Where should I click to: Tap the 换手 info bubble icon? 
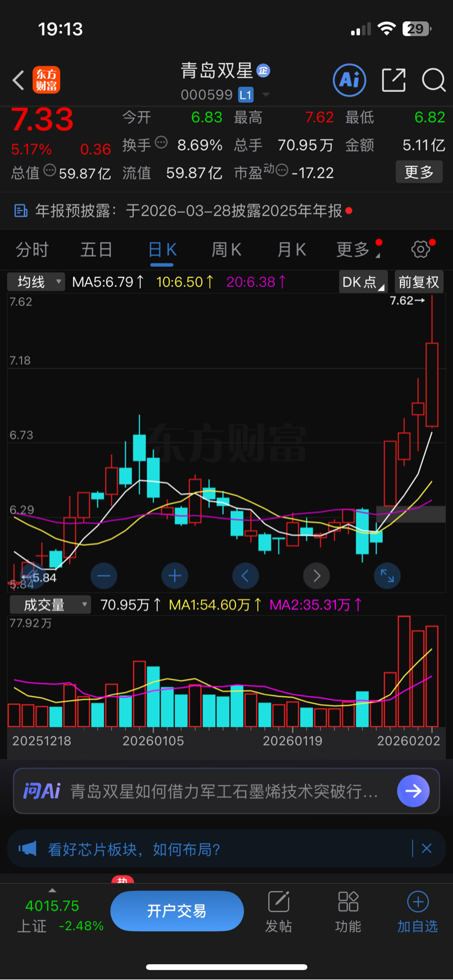point(161,143)
